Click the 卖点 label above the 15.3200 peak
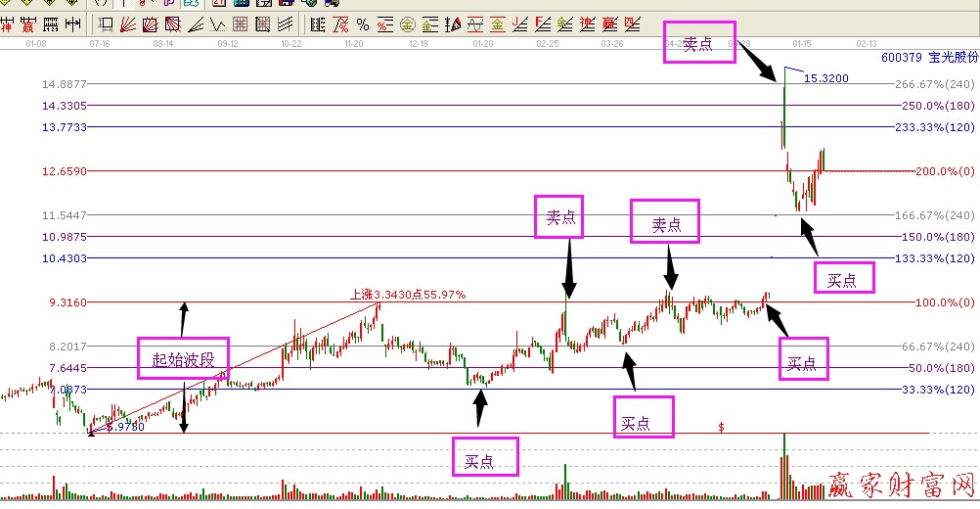The height and width of the screenshot is (509, 980). click(x=698, y=44)
